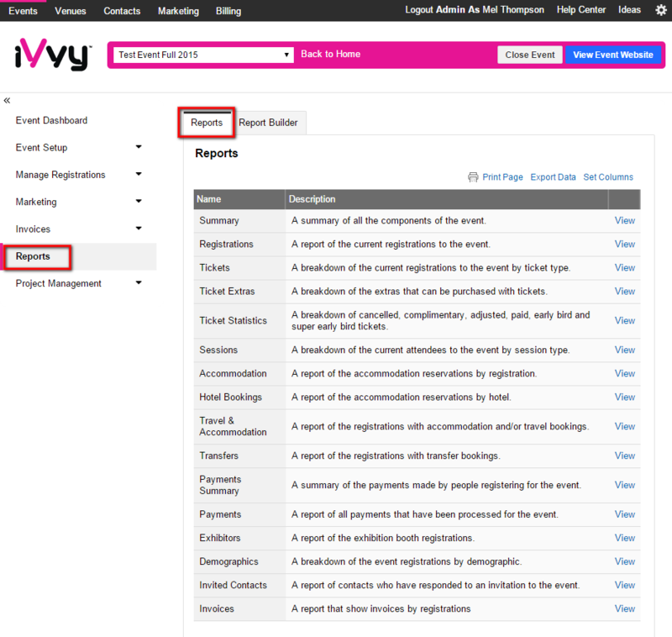View the Hotel Bookings report
This screenshot has height=637, width=672.
(x=624, y=397)
